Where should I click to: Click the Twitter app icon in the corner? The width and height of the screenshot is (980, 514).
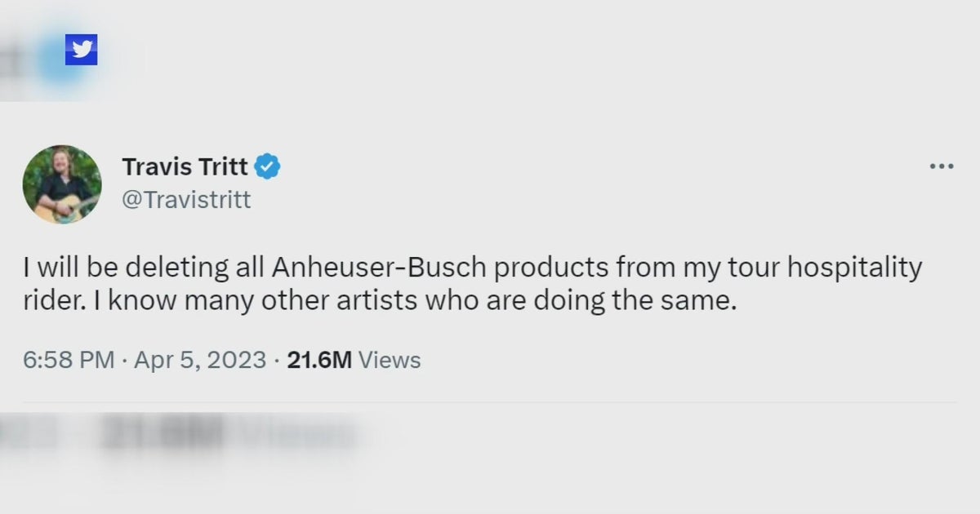(79, 48)
